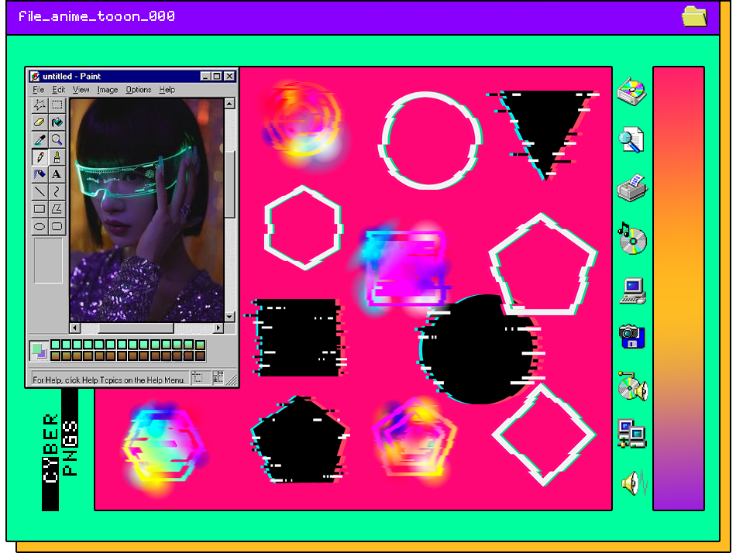
Task: Select the Polygon shape tool
Action: tap(57, 209)
